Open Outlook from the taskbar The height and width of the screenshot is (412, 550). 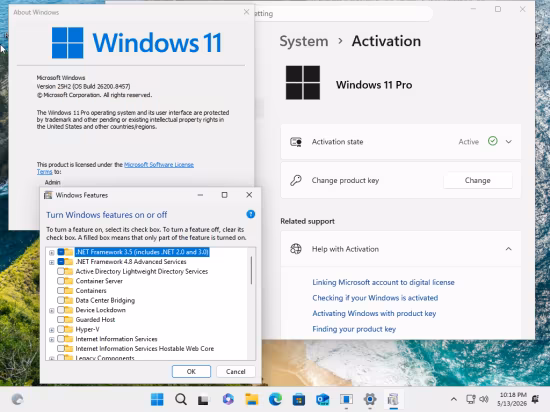322,399
